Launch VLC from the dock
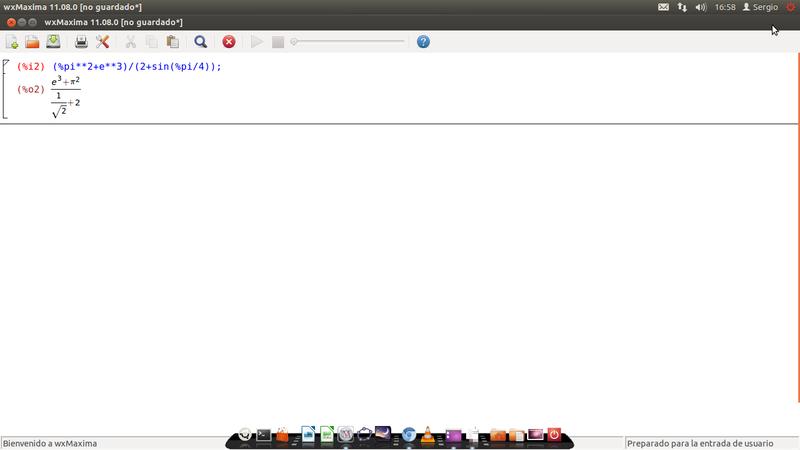The width and height of the screenshot is (800, 450). point(429,435)
